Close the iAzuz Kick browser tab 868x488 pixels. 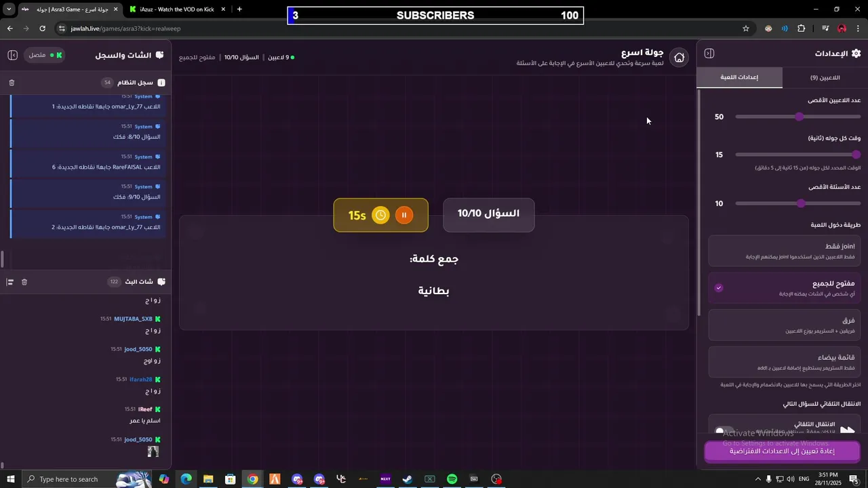(224, 9)
